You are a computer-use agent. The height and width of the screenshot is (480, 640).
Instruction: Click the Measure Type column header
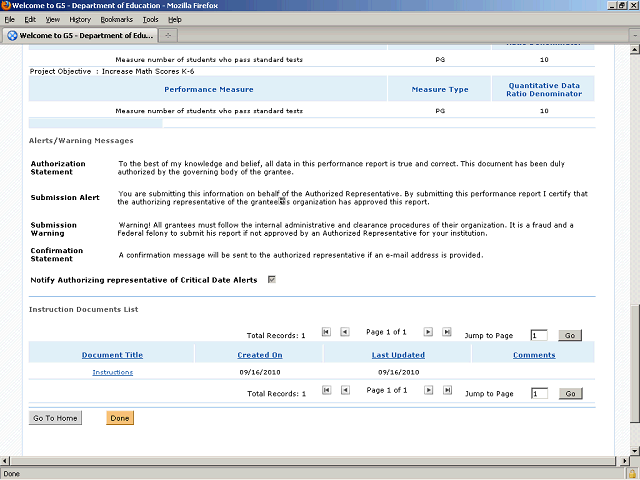pyautogui.click(x=440, y=89)
